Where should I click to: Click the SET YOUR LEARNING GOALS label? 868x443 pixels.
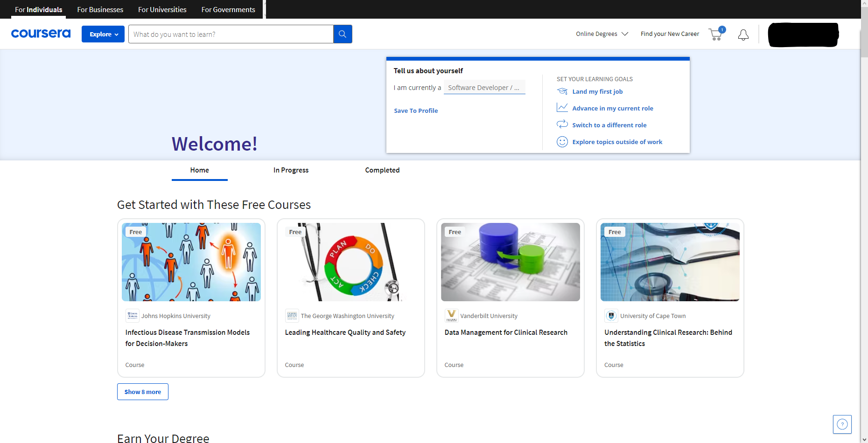(595, 79)
